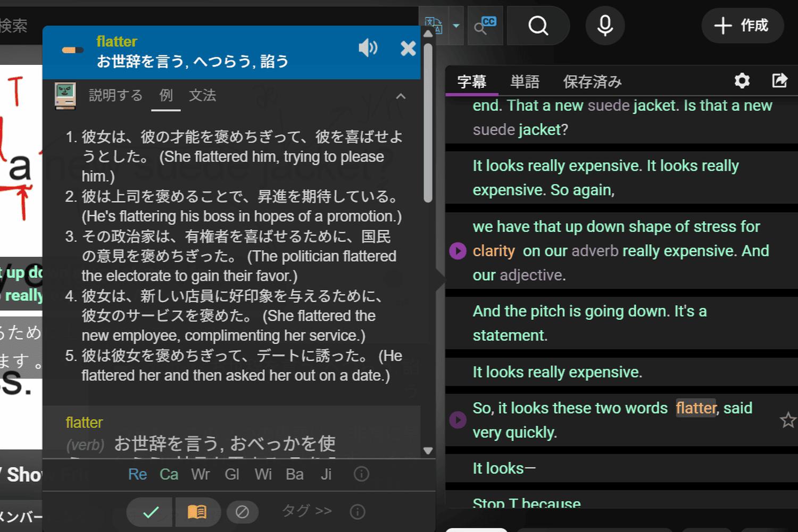Open the translate dropdown arrow

[x=456, y=25]
